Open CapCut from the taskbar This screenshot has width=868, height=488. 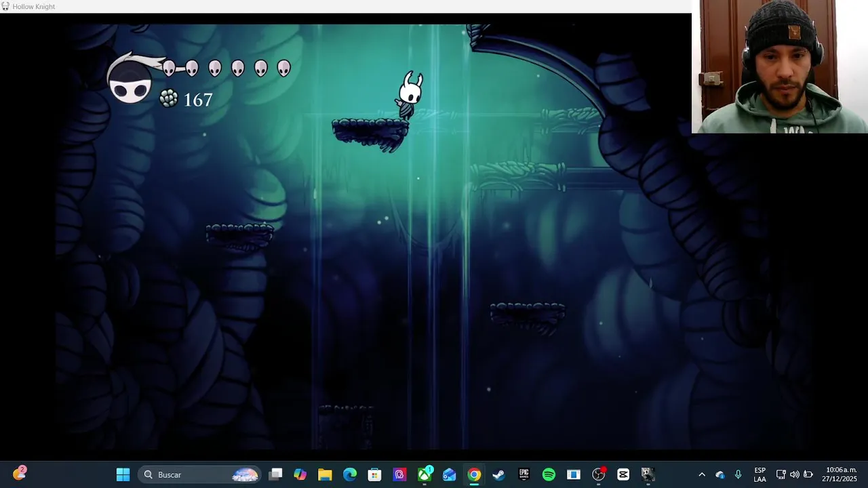623,474
